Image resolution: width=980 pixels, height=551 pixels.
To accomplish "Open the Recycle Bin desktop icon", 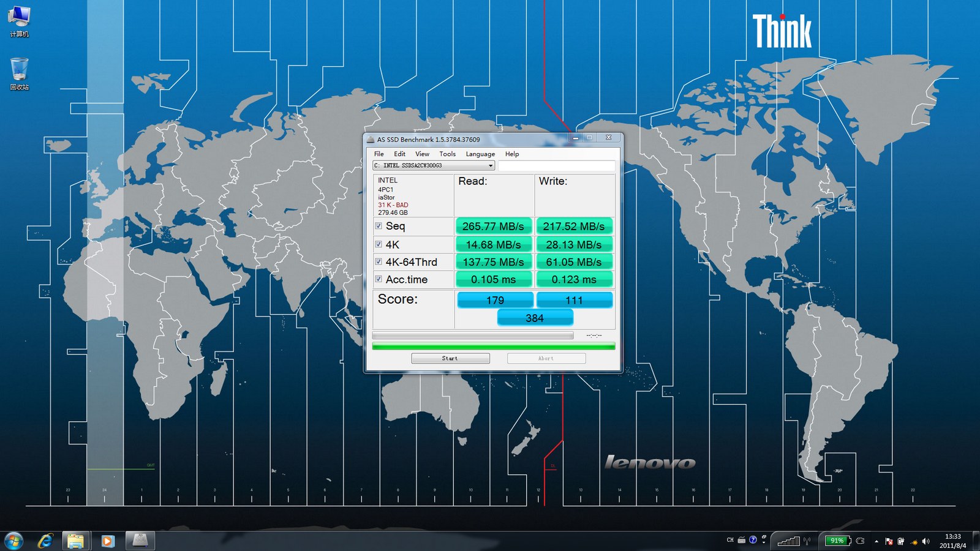I will click(19, 74).
